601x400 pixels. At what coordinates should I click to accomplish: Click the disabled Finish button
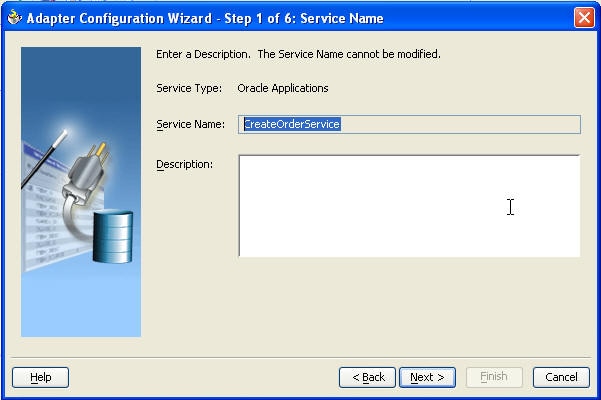tap(494, 377)
